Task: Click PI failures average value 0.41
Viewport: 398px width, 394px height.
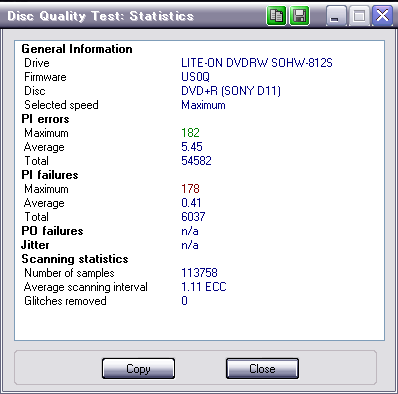Action: pyautogui.click(x=191, y=203)
